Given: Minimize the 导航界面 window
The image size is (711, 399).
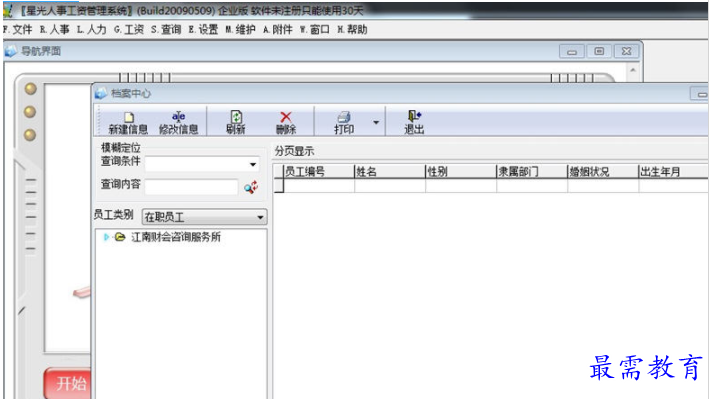Looking at the screenshot, I should [x=572, y=52].
